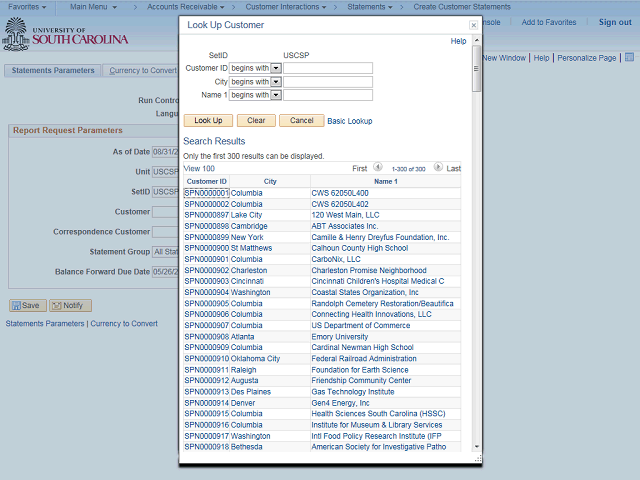
Task: Sort by City column header
Action: [x=270, y=182]
